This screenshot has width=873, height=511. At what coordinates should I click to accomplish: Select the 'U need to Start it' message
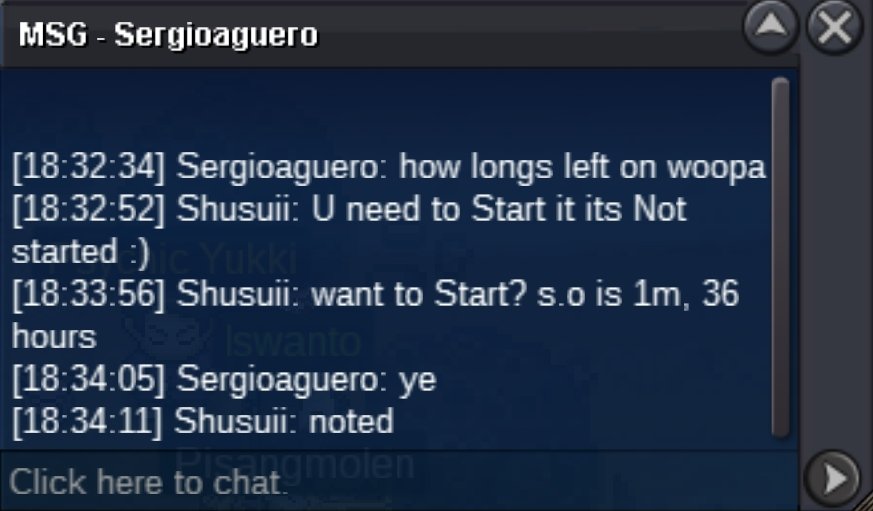(349, 230)
